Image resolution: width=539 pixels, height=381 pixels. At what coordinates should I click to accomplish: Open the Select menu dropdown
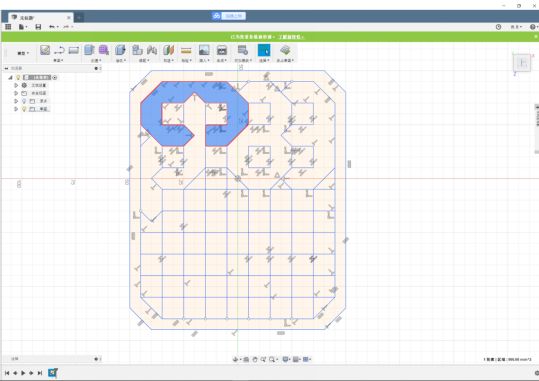(264, 61)
